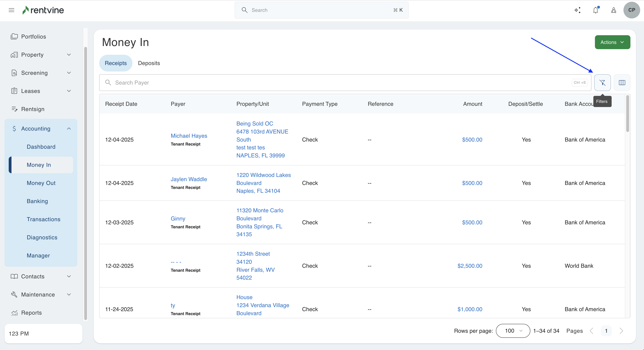Toggle the hamburger menu icon
Screen dimensions: 644x350
click(x=11, y=10)
